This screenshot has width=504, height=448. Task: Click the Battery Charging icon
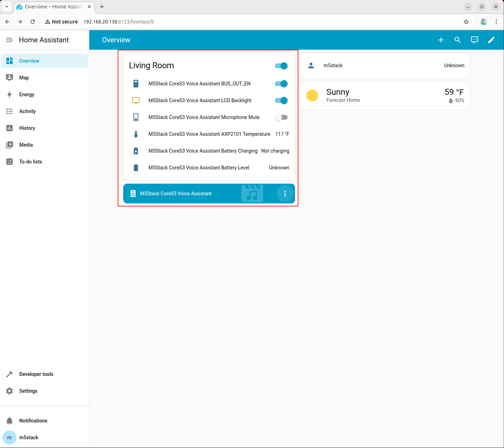pos(136,151)
